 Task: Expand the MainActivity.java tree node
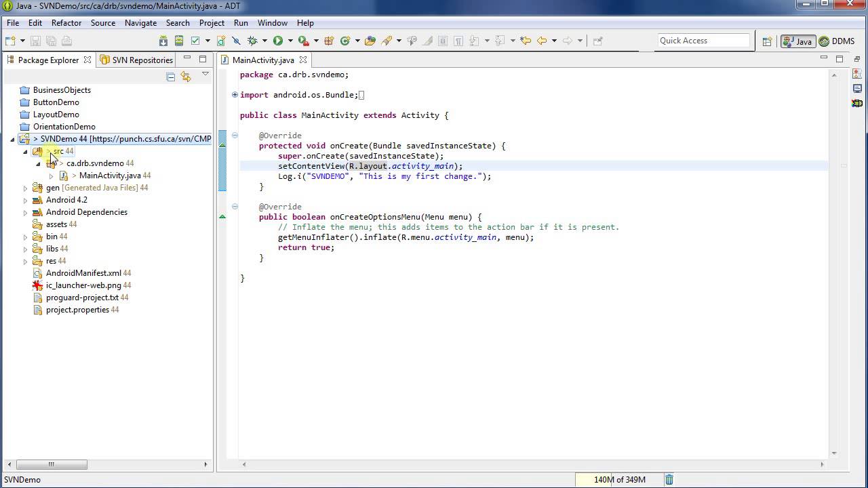pos(51,176)
